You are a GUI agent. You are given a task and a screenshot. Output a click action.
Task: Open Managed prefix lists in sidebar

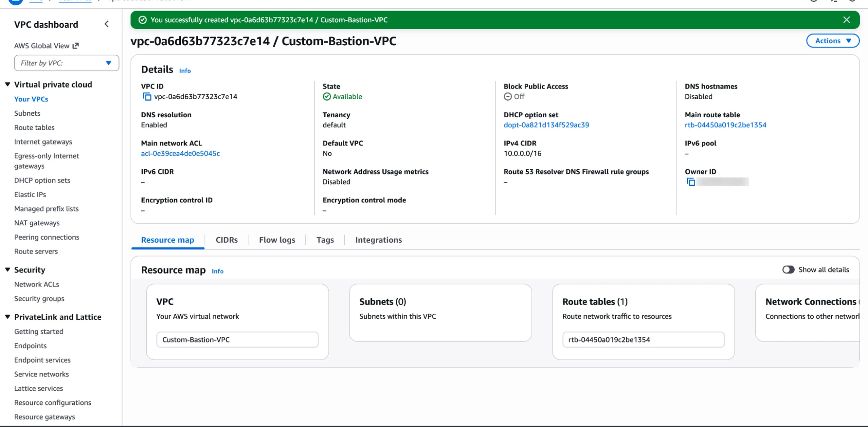coord(46,209)
